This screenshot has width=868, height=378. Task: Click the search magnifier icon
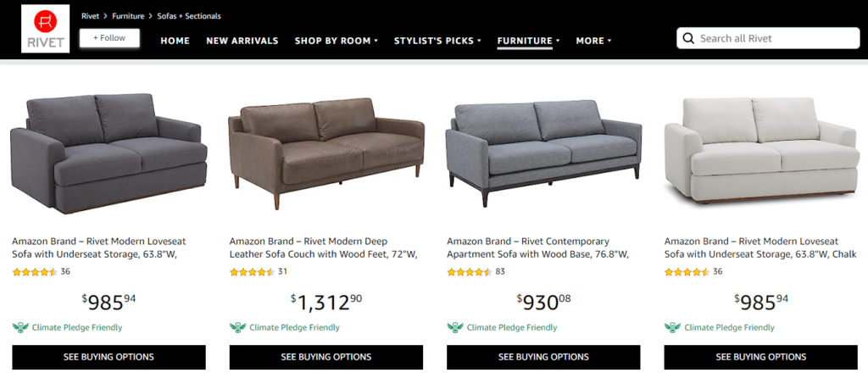(688, 38)
